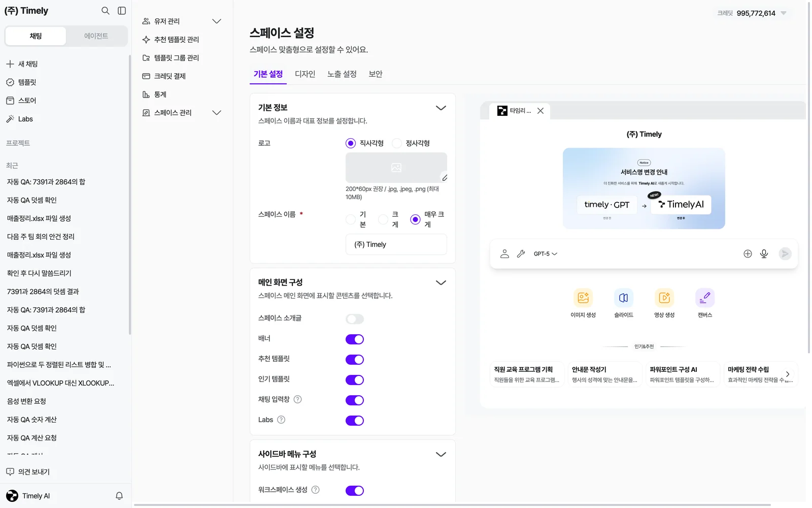This screenshot has width=812, height=508.
Task: Click the 이미지 생성 icon
Action: (583, 298)
